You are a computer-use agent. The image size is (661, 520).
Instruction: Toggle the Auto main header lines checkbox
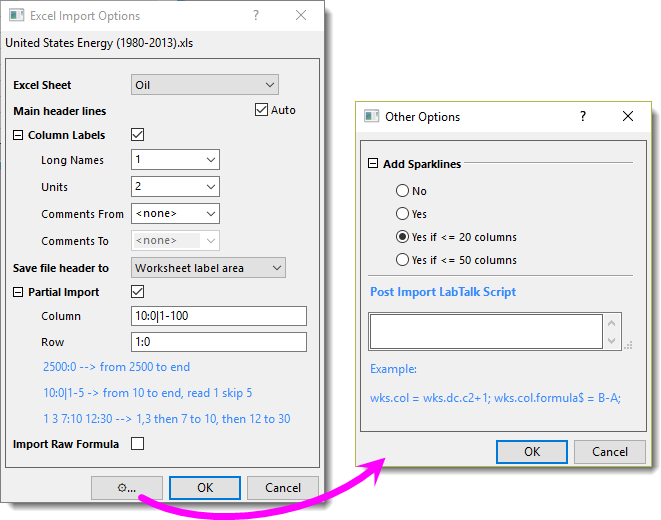click(262, 110)
